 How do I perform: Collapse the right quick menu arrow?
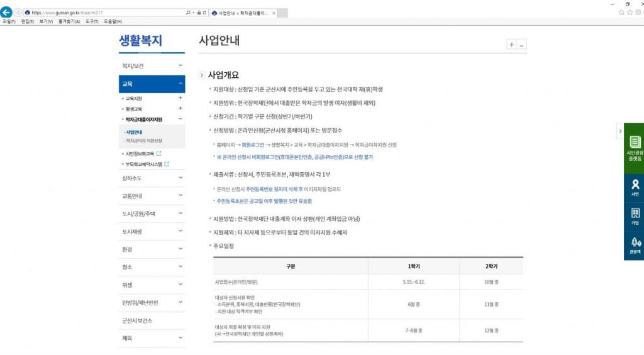(x=620, y=131)
